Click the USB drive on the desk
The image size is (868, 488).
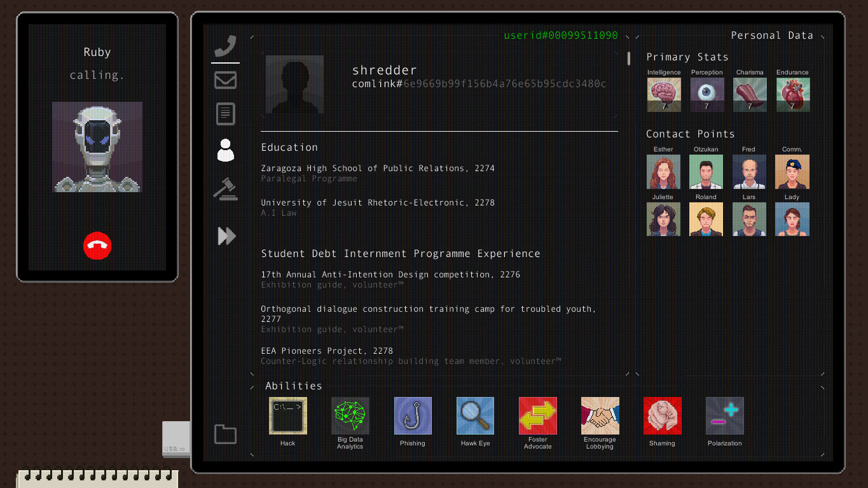coord(175,439)
